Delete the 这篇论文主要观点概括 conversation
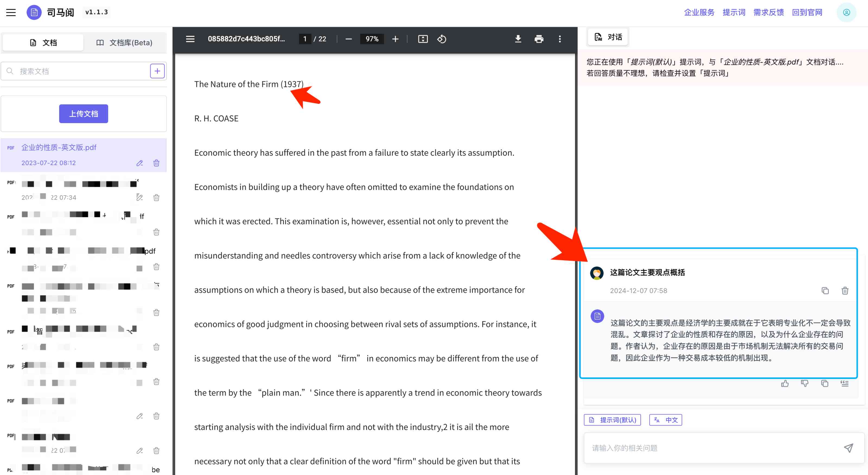Image resolution: width=868 pixels, height=475 pixels. click(x=845, y=290)
